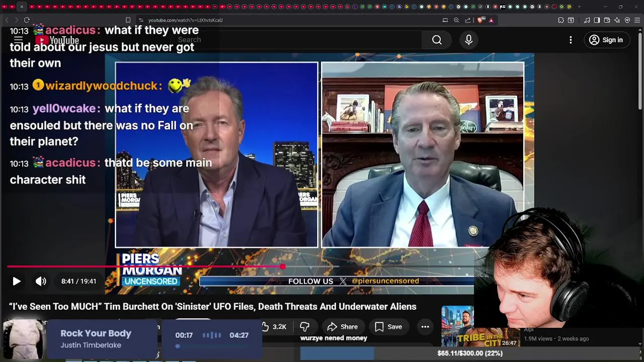Click wizardlywoodchuck username in chat
The image size is (644, 362).
pos(102,86)
